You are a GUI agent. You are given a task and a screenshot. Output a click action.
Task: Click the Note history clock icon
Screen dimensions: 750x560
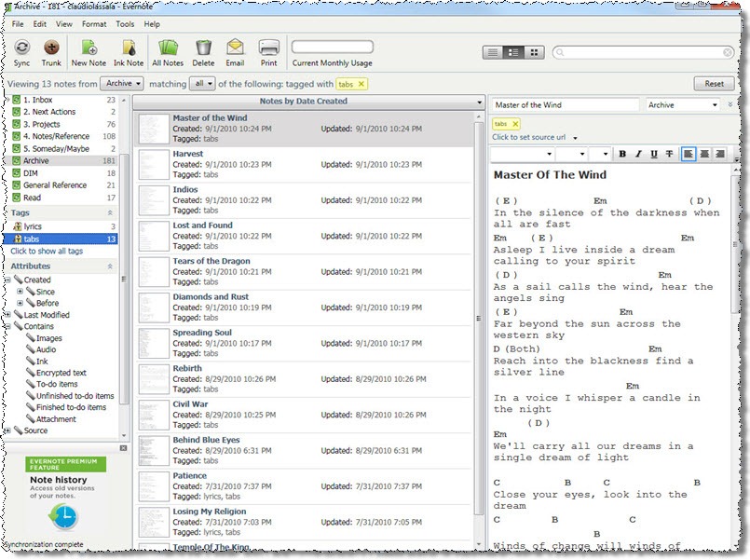pyautogui.click(x=63, y=517)
